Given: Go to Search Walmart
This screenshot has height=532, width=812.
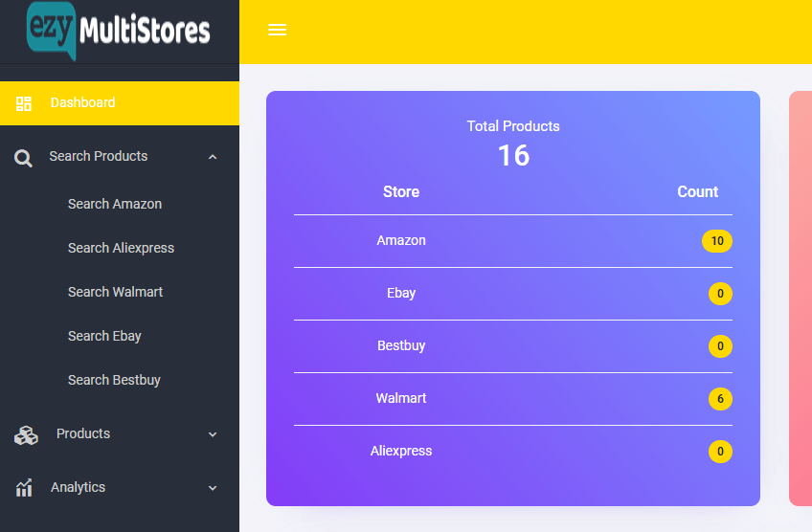Looking at the screenshot, I should (115, 292).
